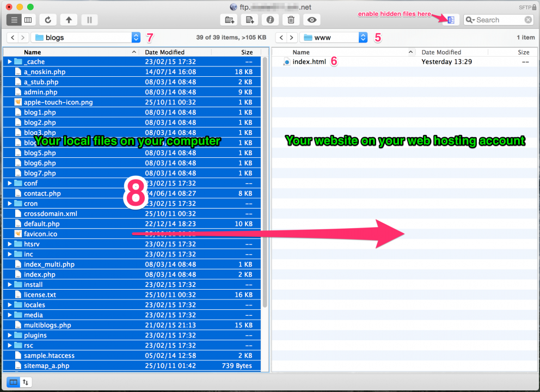This screenshot has width=540, height=392.
Task: Select the favicon.ico file icon
Action: click(18, 234)
